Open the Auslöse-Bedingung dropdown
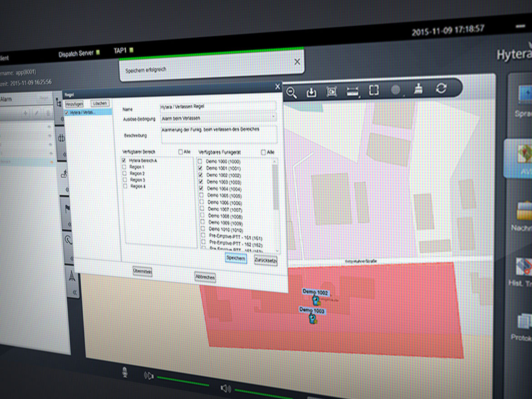The image size is (532, 399). (x=218, y=118)
